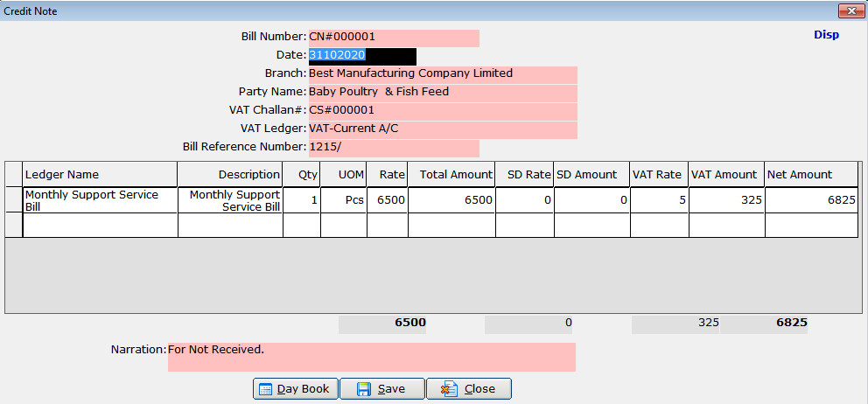The height and width of the screenshot is (404, 868).
Task: Click the Bill Reference Number field
Action: coord(394,148)
